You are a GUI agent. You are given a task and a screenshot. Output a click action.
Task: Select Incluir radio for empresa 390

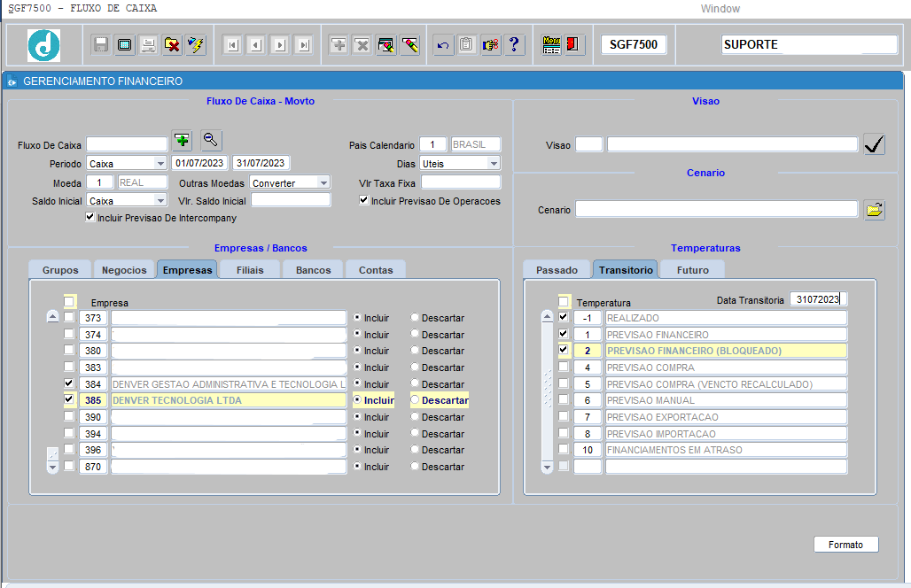357,416
